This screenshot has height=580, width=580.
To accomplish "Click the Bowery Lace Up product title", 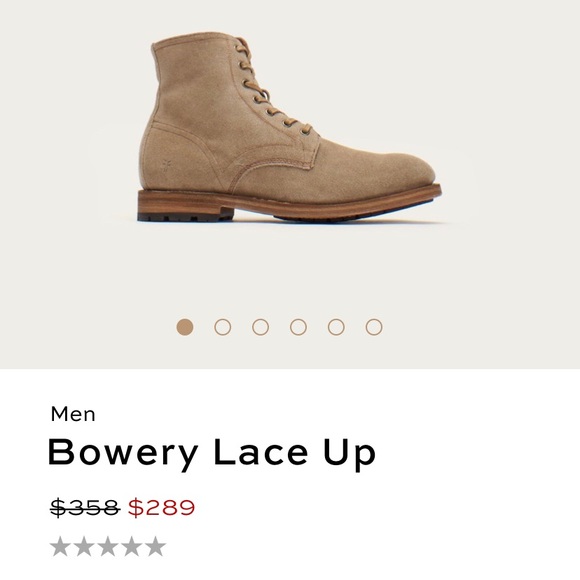I will point(212,454).
